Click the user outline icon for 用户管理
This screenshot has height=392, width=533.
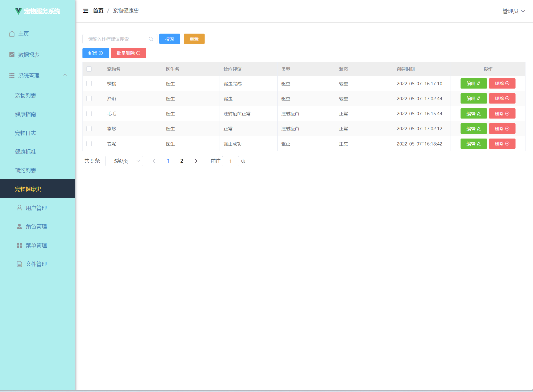click(x=19, y=208)
